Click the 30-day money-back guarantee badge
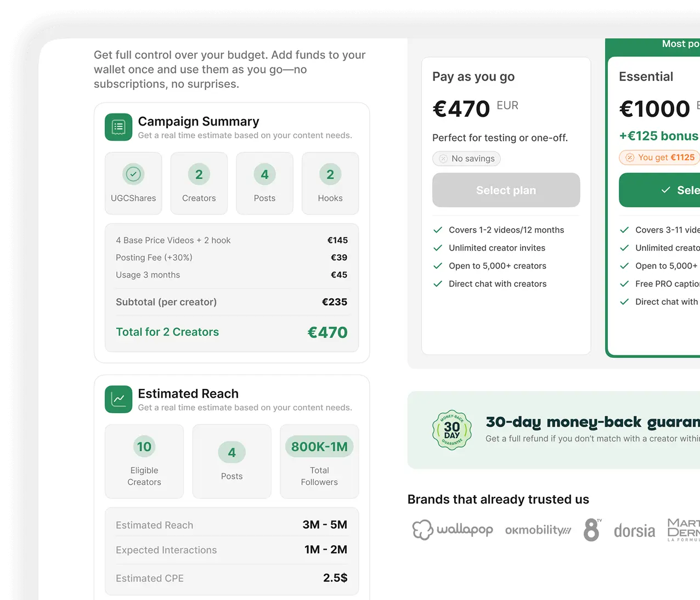 [451, 430]
